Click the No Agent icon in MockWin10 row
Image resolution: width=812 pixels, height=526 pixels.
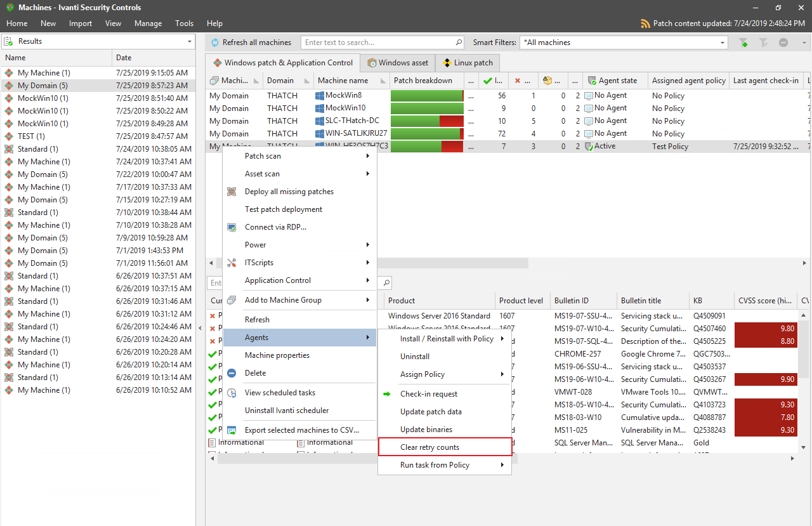coord(589,108)
